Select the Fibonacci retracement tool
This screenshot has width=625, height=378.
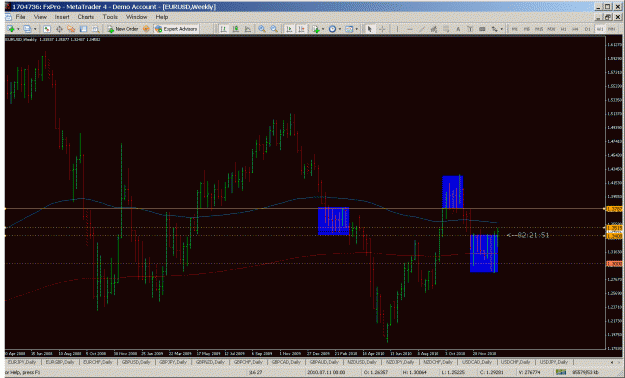tap(446, 29)
